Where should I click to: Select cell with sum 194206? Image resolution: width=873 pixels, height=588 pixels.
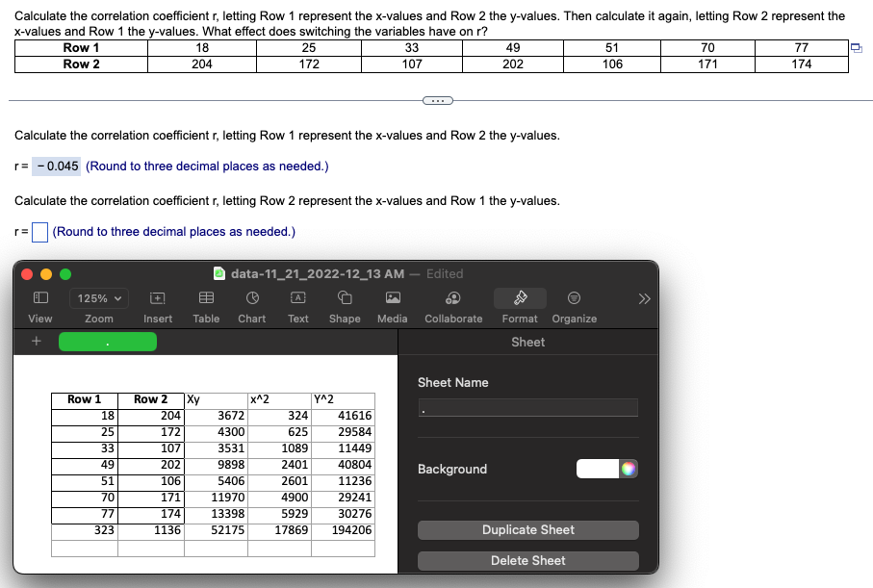click(x=343, y=530)
